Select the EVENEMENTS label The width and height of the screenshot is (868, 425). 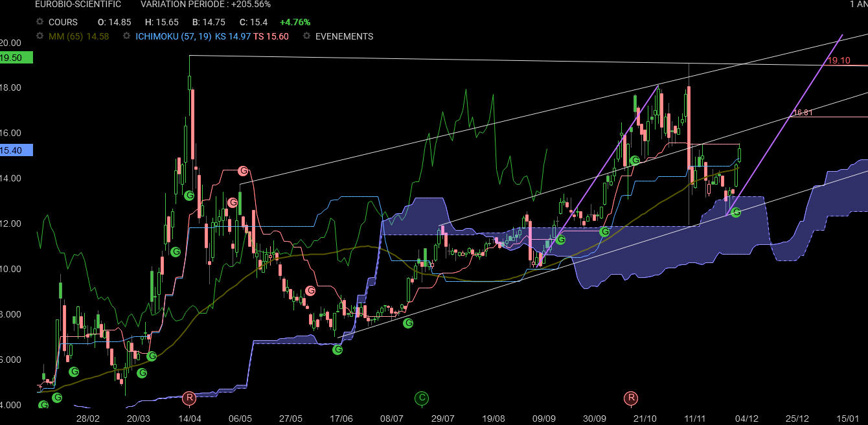(x=344, y=36)
